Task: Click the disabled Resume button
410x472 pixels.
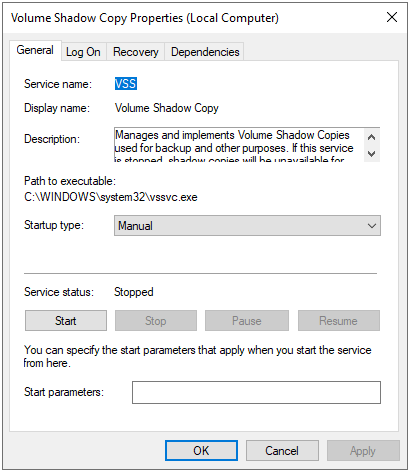Action: (x=339, y=321)
